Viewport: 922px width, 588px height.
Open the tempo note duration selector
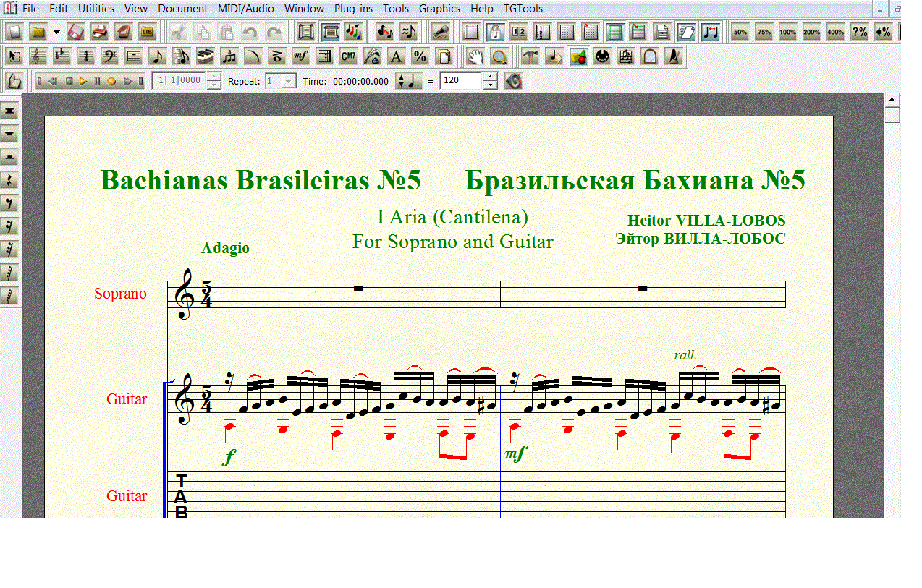[409, 81]
